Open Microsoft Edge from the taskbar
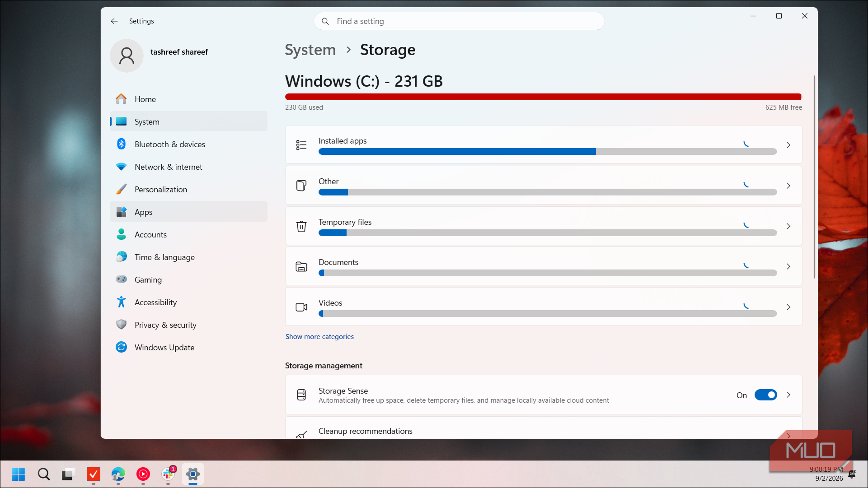Image resolution: width=868 pixels, height=488 pixels. pyautogui.click(x=118, y=474)
